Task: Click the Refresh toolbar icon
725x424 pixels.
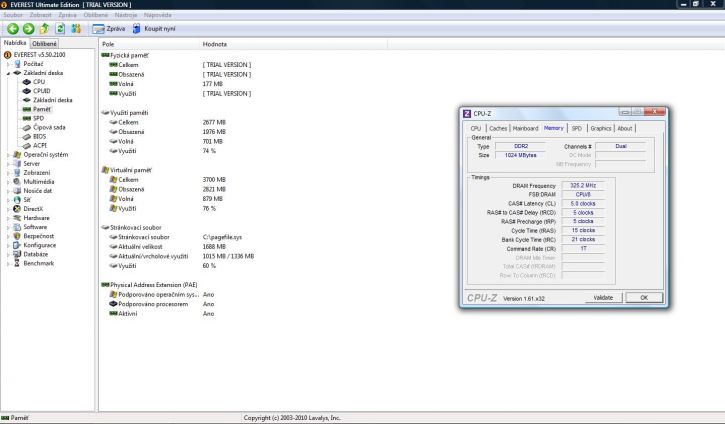Action: [x=60, y=29]
